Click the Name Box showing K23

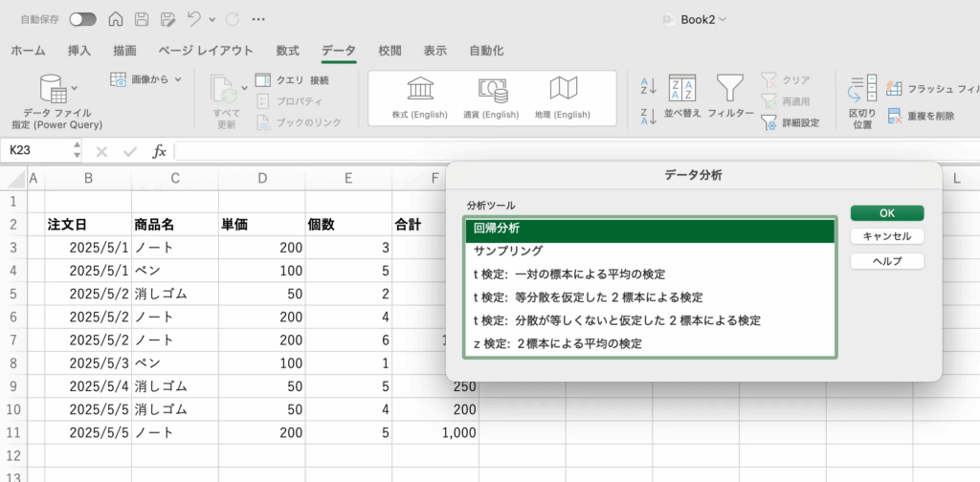(x=36, y=150)
